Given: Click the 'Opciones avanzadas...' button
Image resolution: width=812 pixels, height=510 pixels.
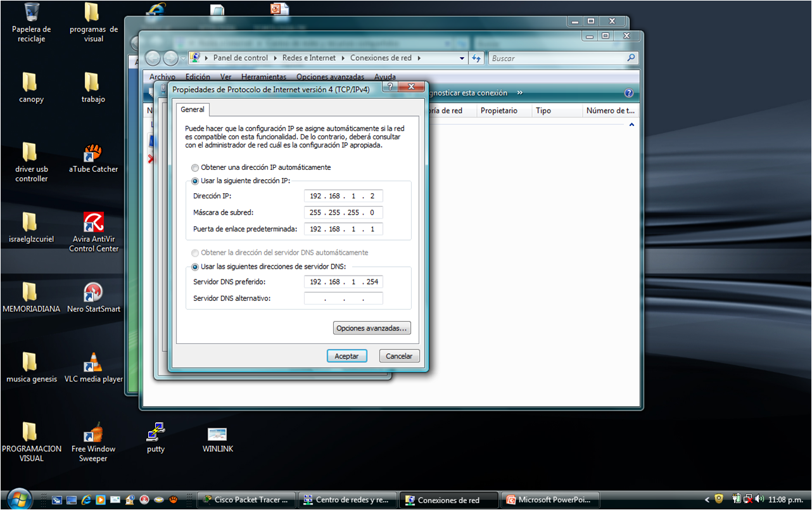Looking at the screenshot, I should pos(372,328).
